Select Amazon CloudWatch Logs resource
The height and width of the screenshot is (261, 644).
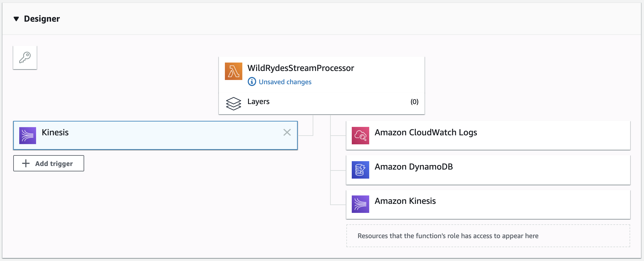488,135
